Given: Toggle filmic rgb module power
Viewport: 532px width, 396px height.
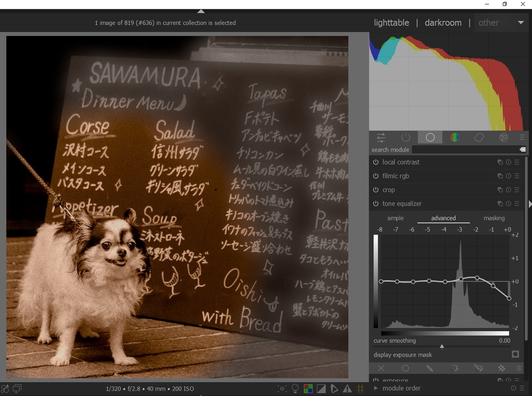Looking at the screenshot, I should (376, 176).
